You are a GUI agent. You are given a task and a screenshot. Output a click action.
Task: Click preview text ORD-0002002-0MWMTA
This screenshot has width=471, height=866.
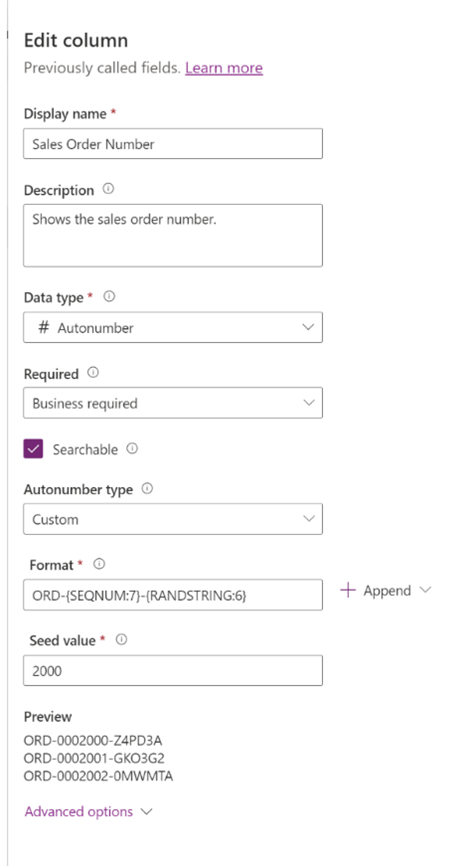98,776
